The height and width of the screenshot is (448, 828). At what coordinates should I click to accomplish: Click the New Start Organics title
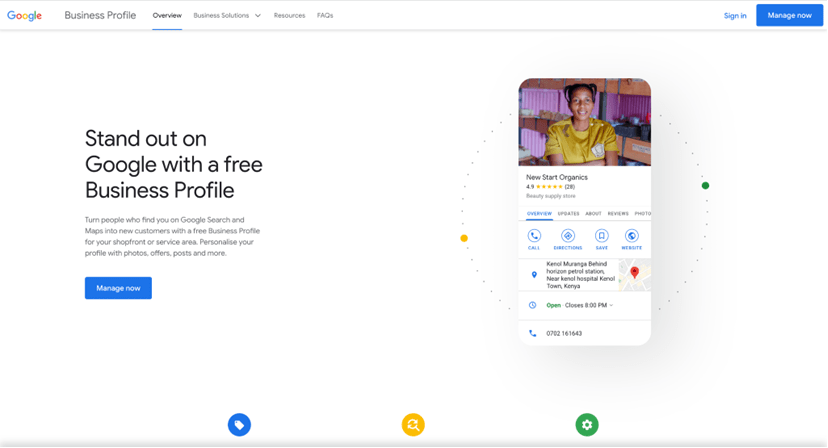click(x=557, y=177)
